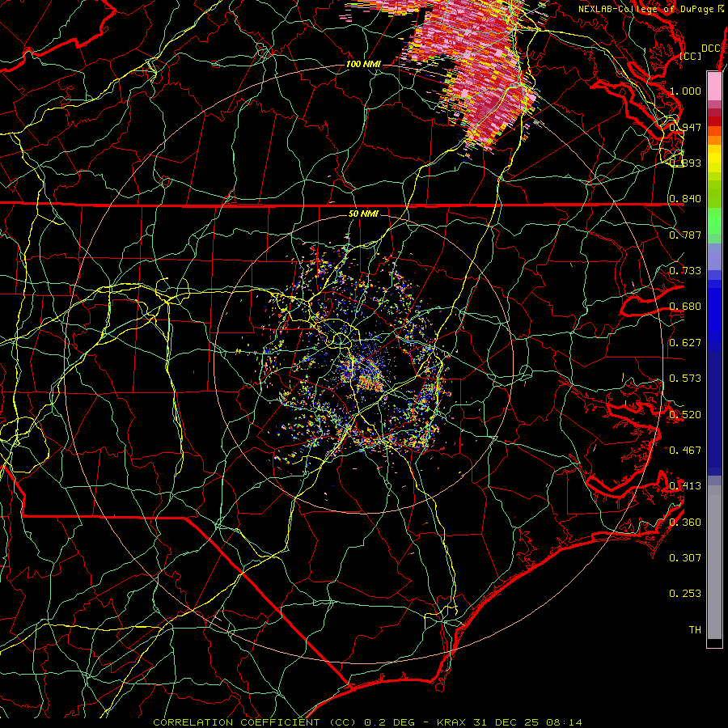Select the 0.573 scale value
728x728 pixels.
point(685,379)
